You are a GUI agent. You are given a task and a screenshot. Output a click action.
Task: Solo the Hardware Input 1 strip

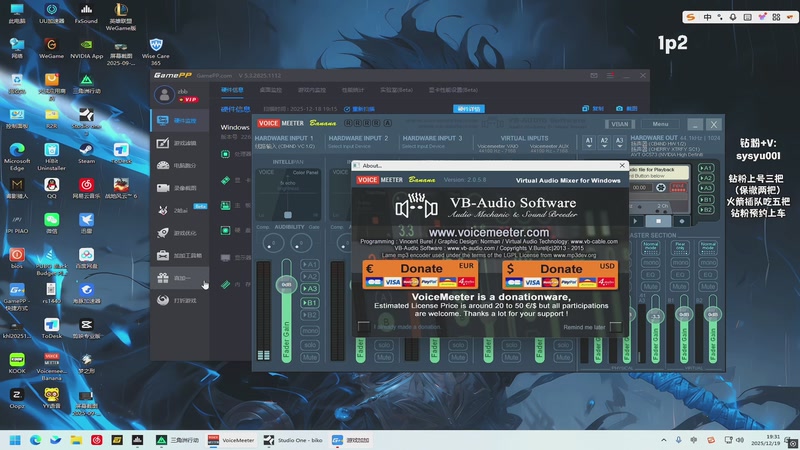[x=310, y=345]
